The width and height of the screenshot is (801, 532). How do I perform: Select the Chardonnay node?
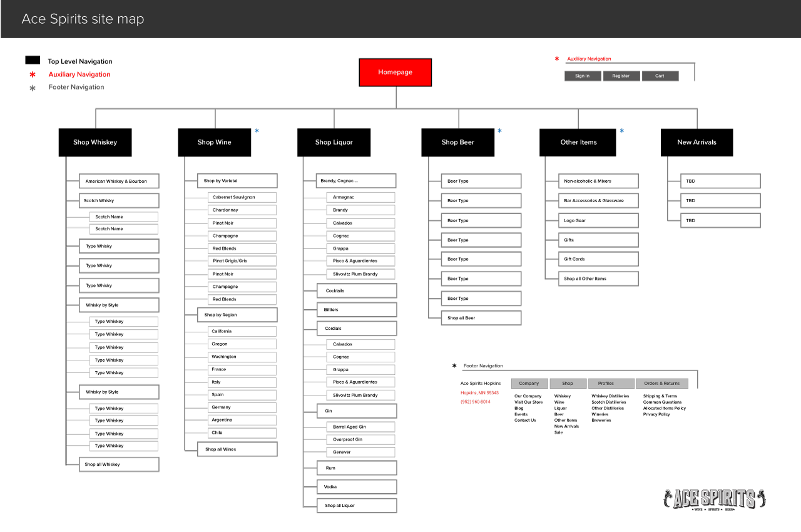pyautogui.click(x=242, y=210)
